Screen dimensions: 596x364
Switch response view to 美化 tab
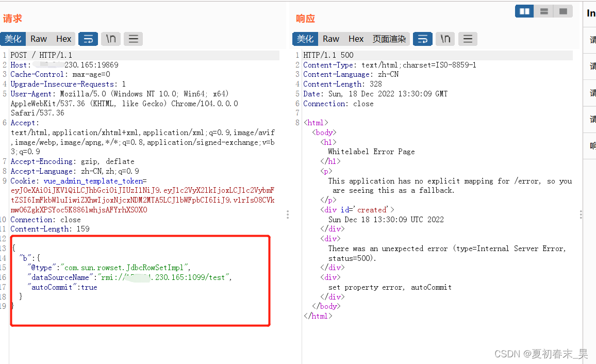(x=305, y=39)
